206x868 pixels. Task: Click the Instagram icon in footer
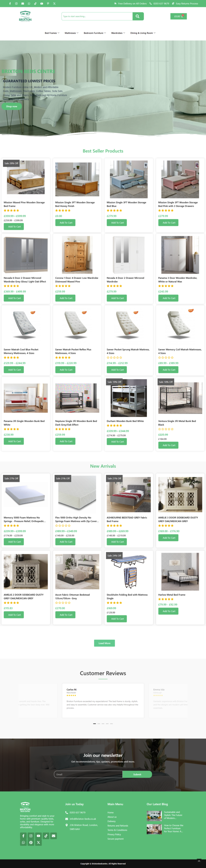tap(31, 835)
